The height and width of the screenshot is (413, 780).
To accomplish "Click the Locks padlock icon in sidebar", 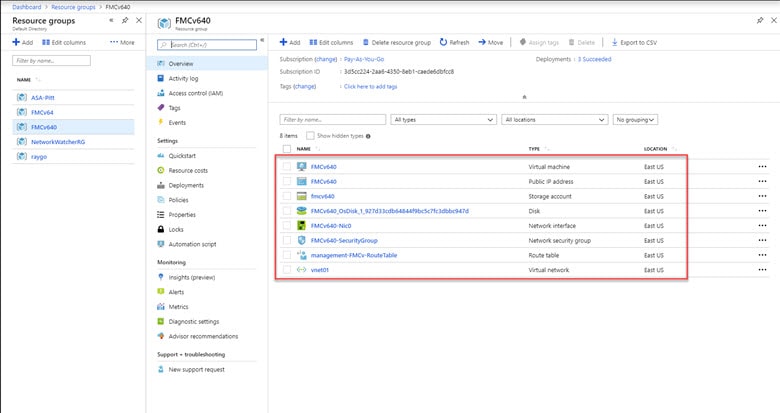I will 163,229.
